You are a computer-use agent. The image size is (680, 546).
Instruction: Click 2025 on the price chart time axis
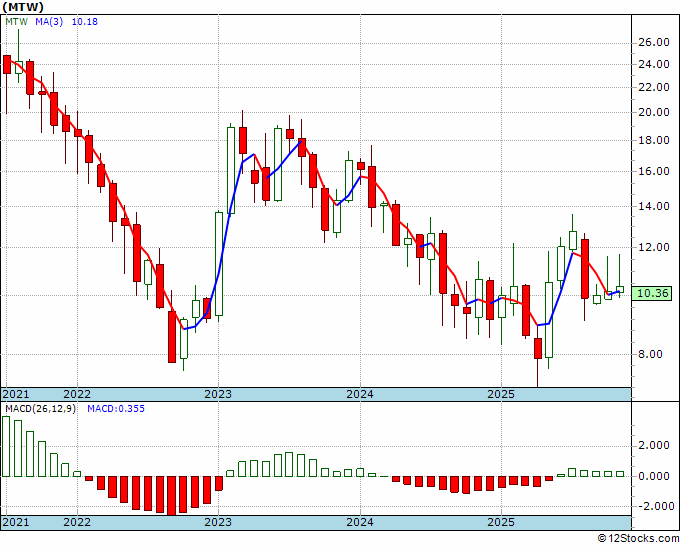501,394
